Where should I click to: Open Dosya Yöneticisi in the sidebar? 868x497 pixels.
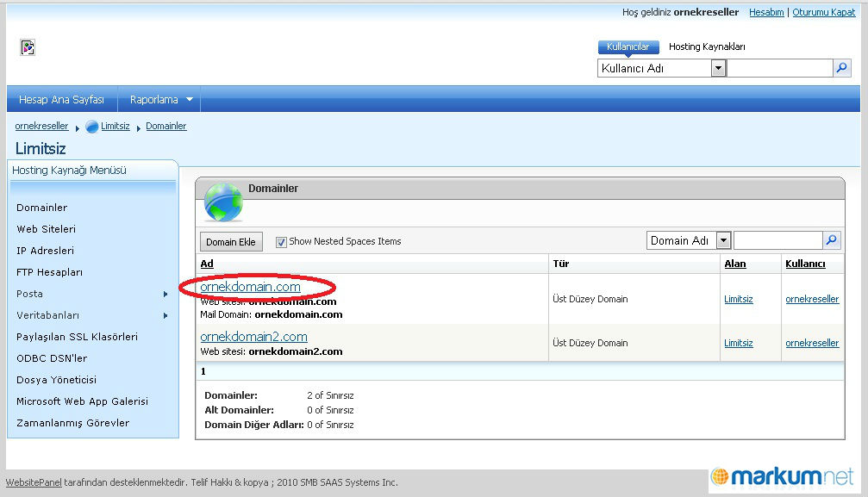(57, 380)
